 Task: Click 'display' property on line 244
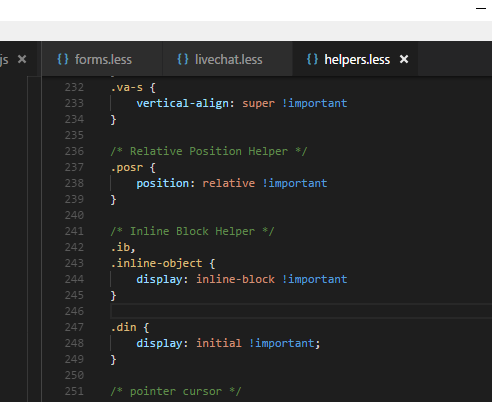pyautogui.click(x=159, y=279)
